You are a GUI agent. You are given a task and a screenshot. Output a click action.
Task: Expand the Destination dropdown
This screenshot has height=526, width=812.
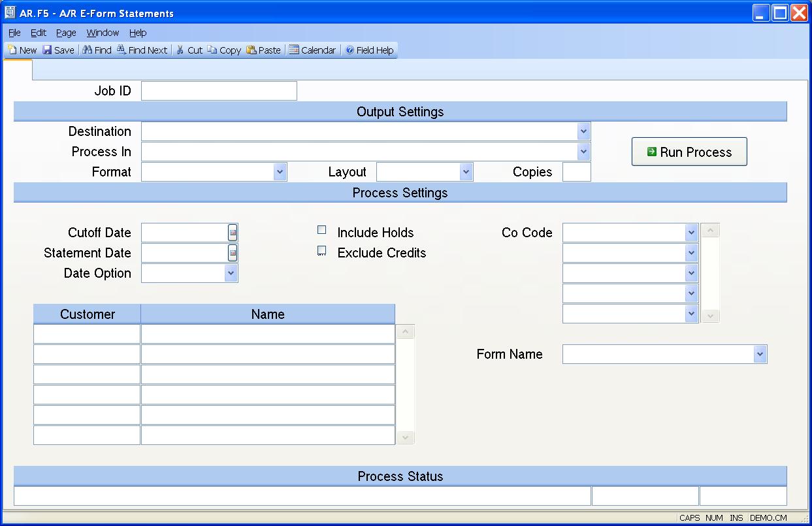[583, 131]
